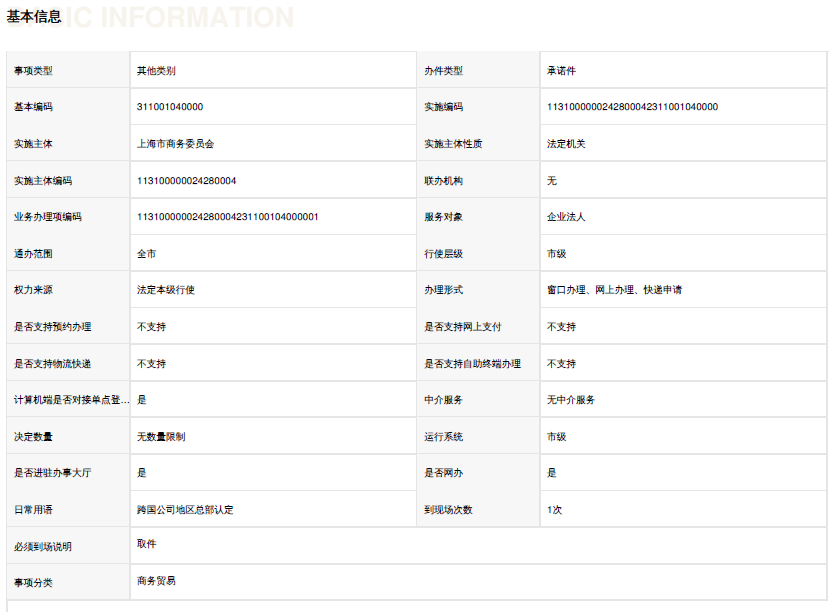Click '是' beside 是否进驻办事大厅
The height and width of the screenshot is (612, 834).
(141, 473)
